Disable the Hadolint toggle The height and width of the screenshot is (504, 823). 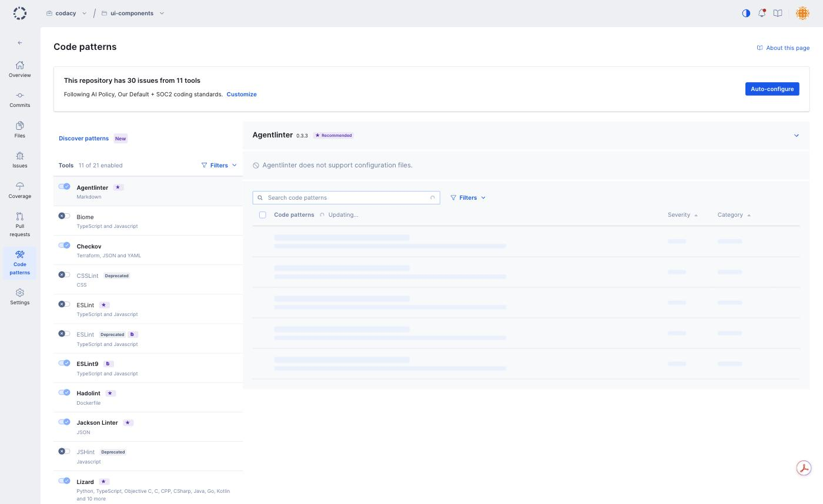[64, 392]
